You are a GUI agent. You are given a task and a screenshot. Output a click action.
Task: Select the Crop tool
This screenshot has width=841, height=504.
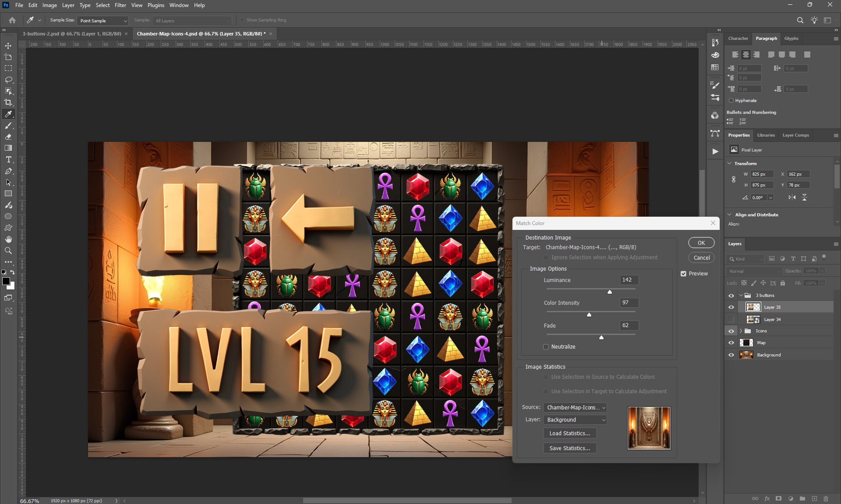click(8, 102)
